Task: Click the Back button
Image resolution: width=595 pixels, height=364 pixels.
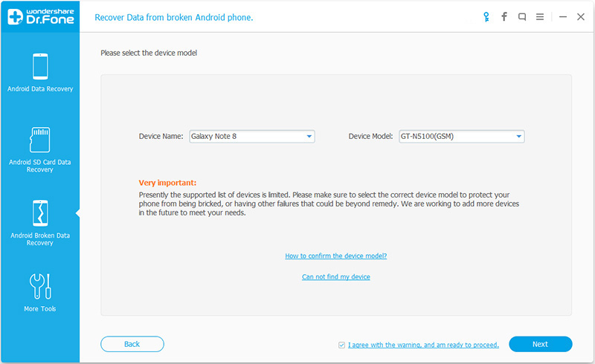Action: coord(132,344)
